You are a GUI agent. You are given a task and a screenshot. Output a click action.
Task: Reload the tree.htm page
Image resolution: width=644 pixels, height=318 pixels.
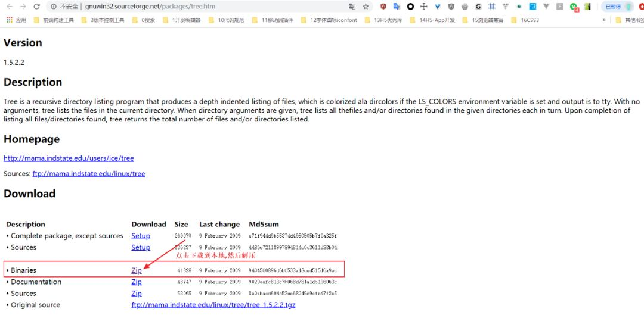coord(36,7)
